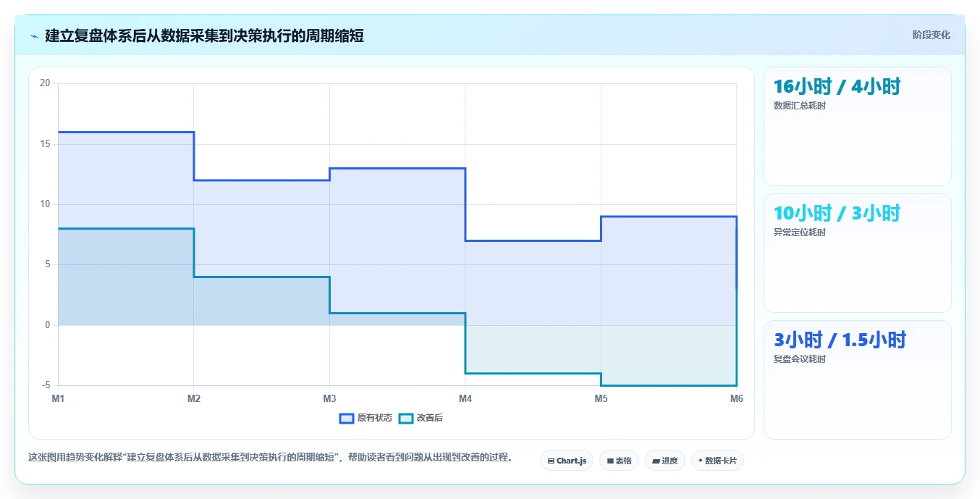Open the 数据汇总耗时 card
The image size is (980, 499).
click(x=858, y=127)
